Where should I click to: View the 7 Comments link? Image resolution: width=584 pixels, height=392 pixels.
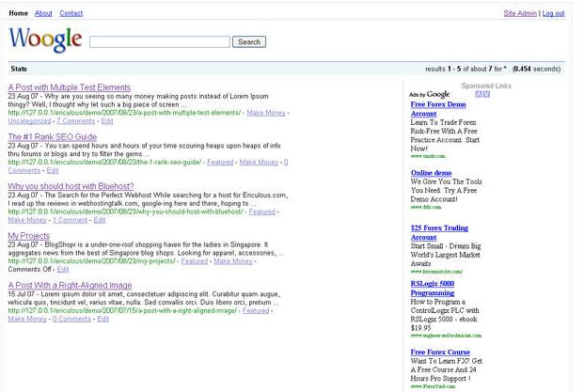click(75, 121)
